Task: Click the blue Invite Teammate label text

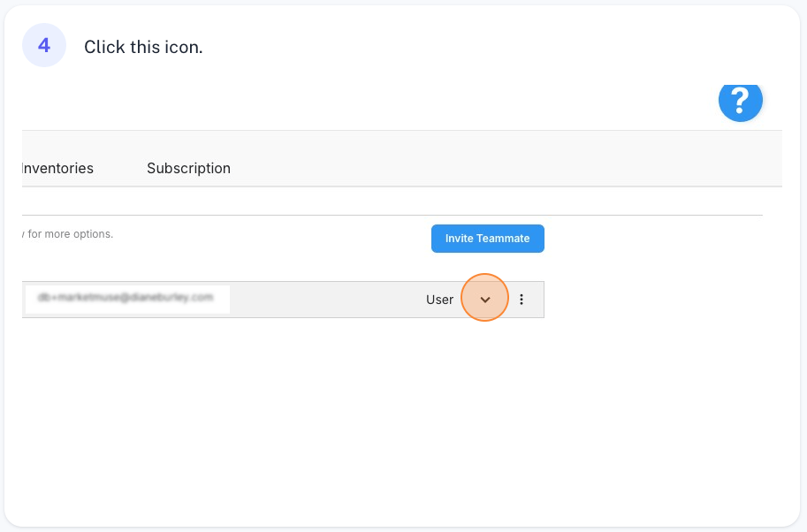Action: click(x=487, y=239)
